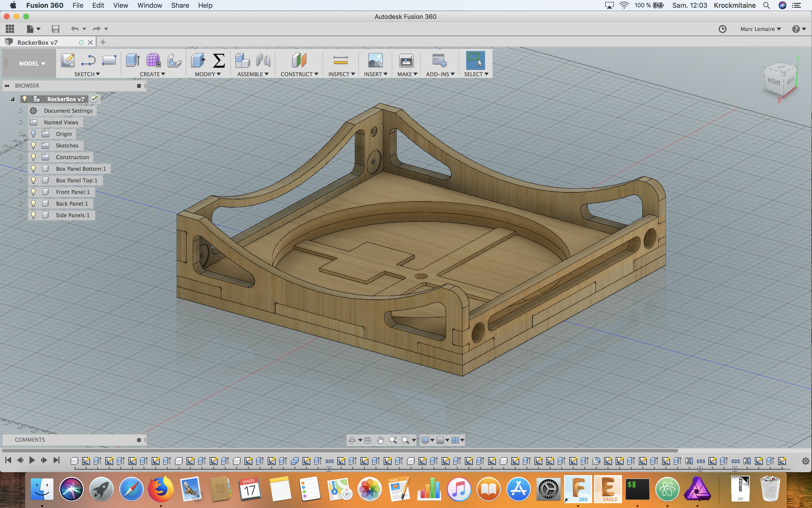This screenshot has width=812, height=508.
Task: Select the Rectangle sketch tool
Action: coord(109,60)
